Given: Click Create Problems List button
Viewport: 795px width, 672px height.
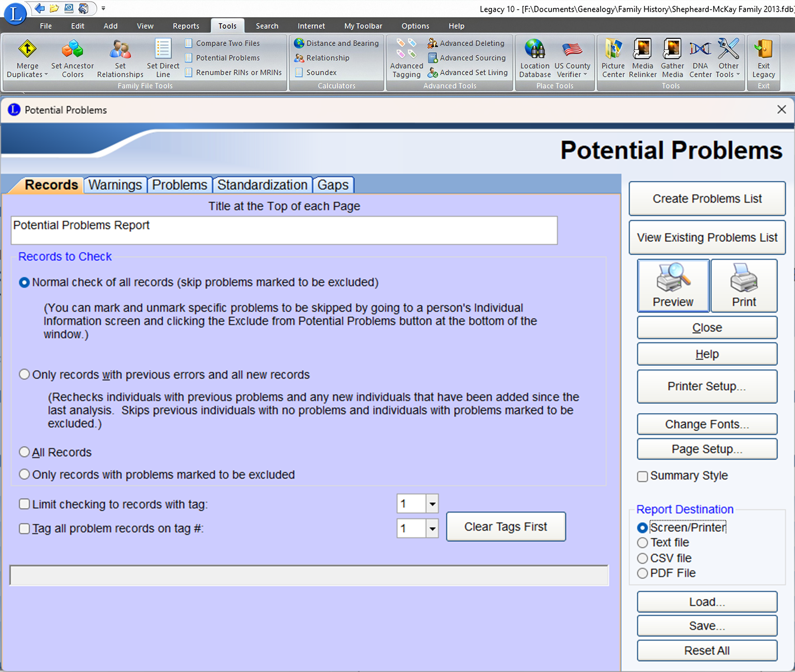Looking at the screenshot, I should click(707, 199).
